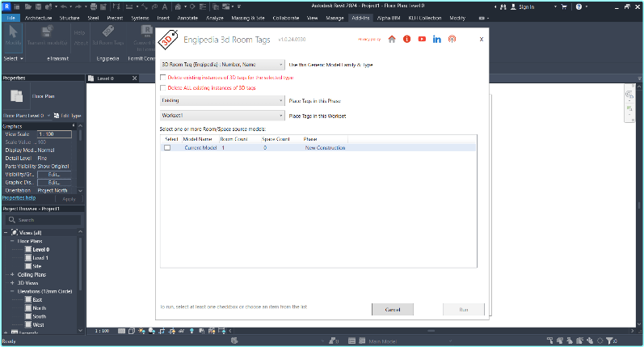The height and width of the screenshot is (347, 644).
Task: Switch to the Architecture ribbon tab
Action: pyautogui.click(x=38, y=18)
